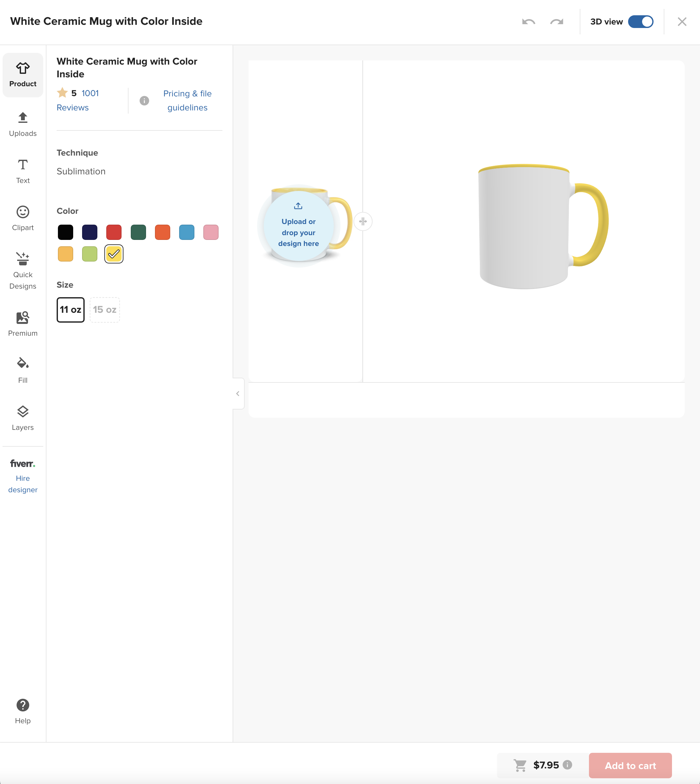Undo the last action

(x=529, y=22)
